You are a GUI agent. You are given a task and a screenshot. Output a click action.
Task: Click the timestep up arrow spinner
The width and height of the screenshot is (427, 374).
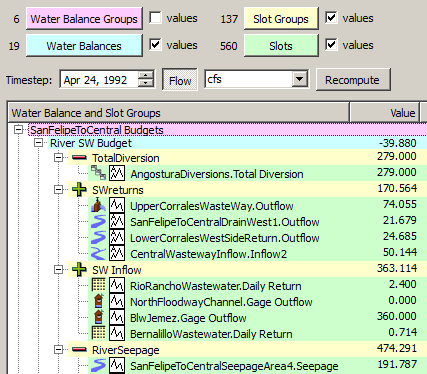[x=146, y=75]
